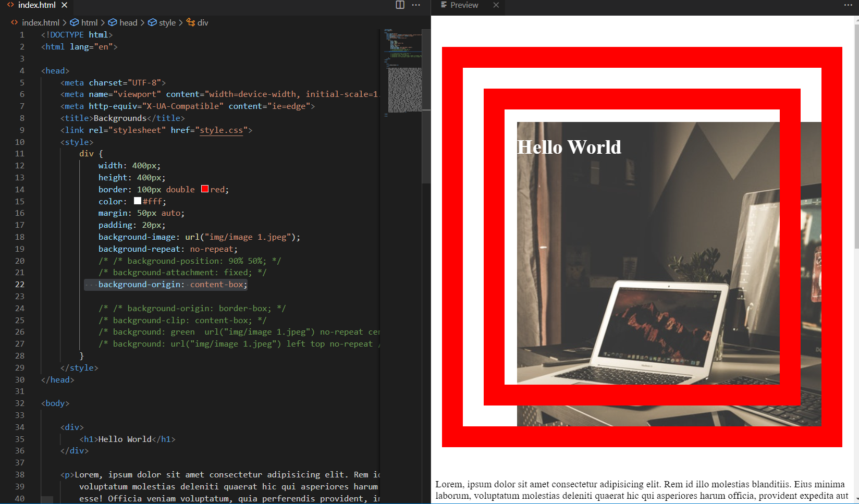Click the head element icon in the breadcrumbs
859x504 pixels.
(112, 22)
